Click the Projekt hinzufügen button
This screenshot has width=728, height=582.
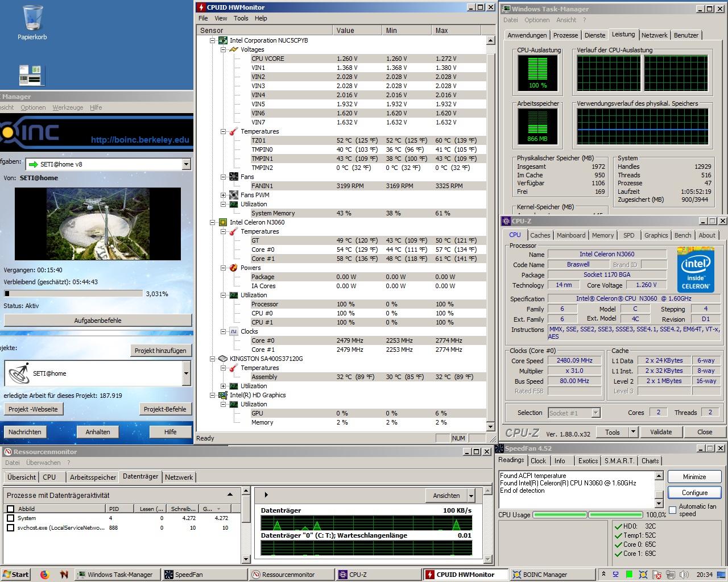click(160, 351)
